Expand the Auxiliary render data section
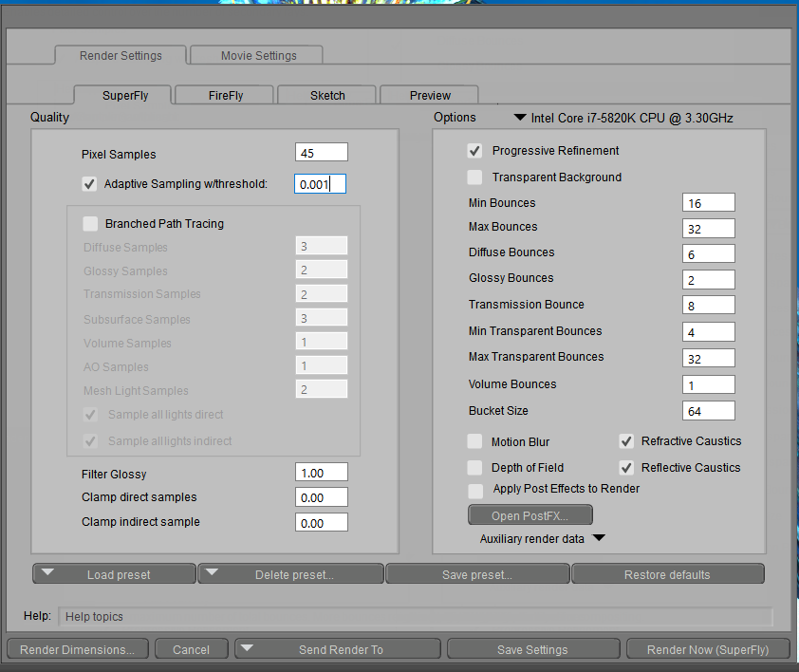 point(598,538)
